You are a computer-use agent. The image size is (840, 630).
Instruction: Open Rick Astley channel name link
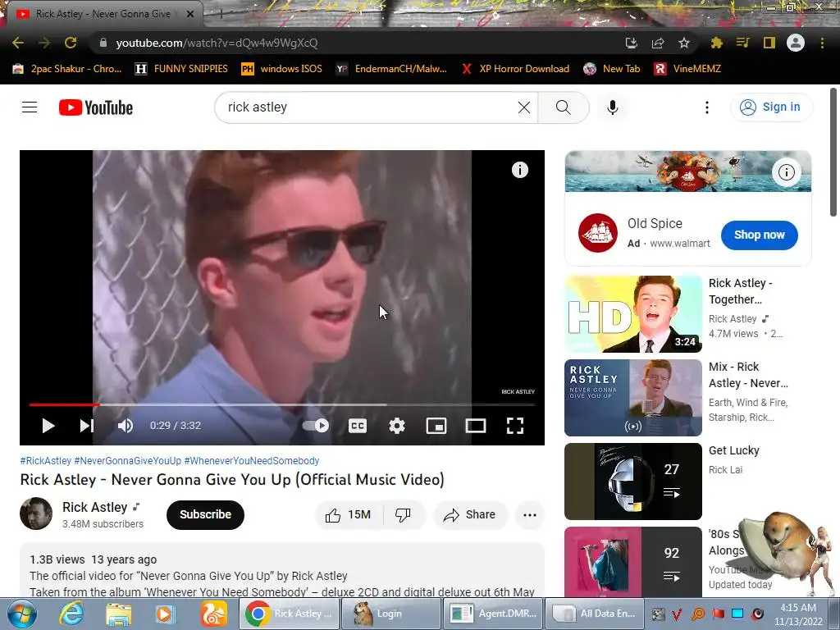95,507
